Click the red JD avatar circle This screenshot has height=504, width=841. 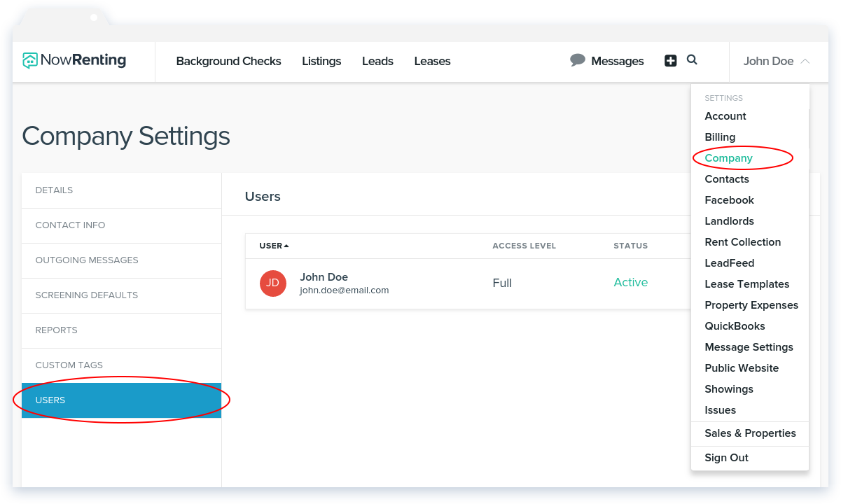coord(273,283)
